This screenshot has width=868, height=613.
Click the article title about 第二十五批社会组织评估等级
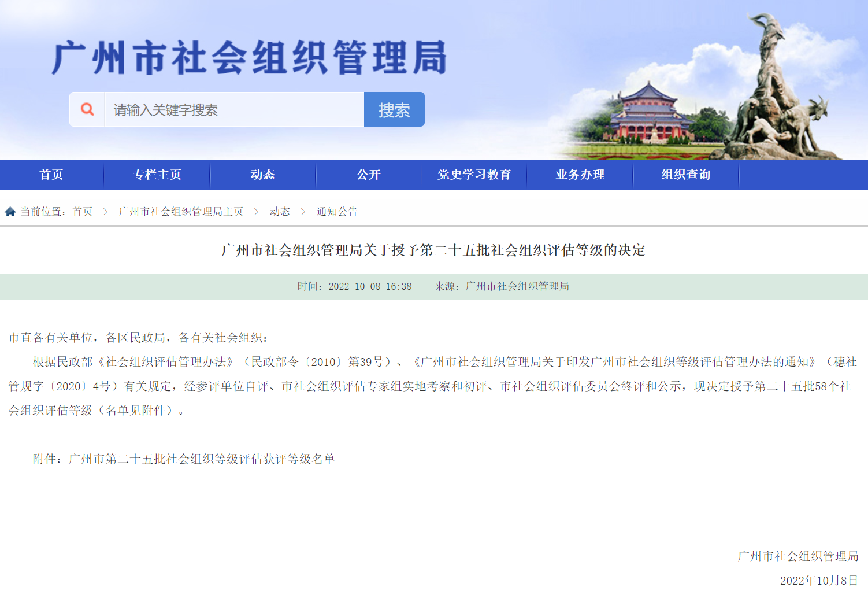click(x=434, y=250)
